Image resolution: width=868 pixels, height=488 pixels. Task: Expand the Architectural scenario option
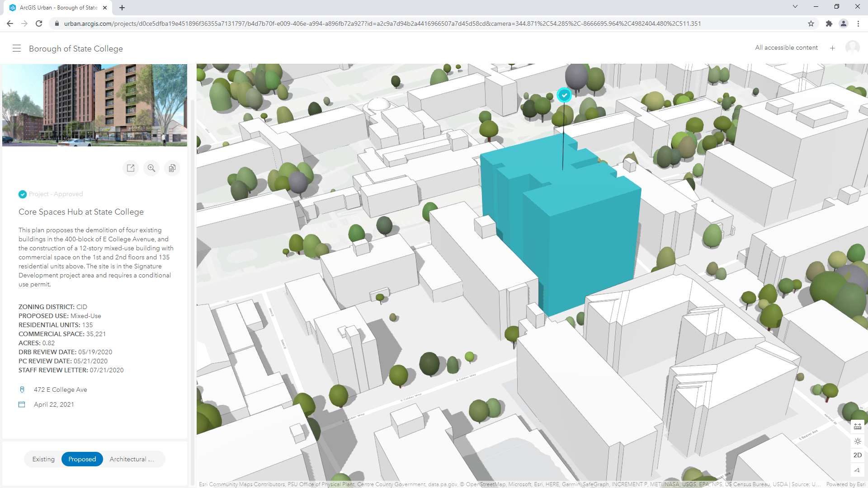point(132,459)
